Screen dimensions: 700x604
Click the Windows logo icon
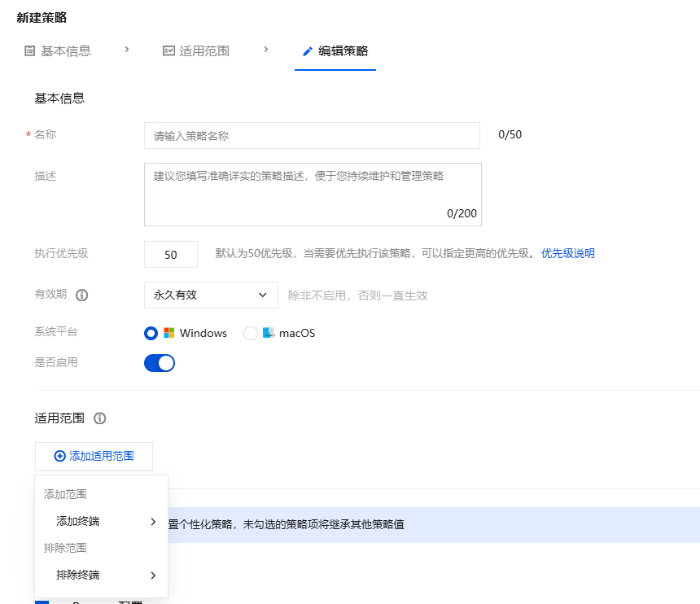(169, 333)
